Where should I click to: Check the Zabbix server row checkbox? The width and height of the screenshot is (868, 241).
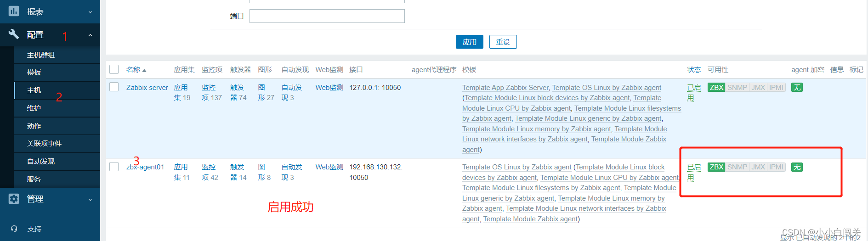click(114, 87)
